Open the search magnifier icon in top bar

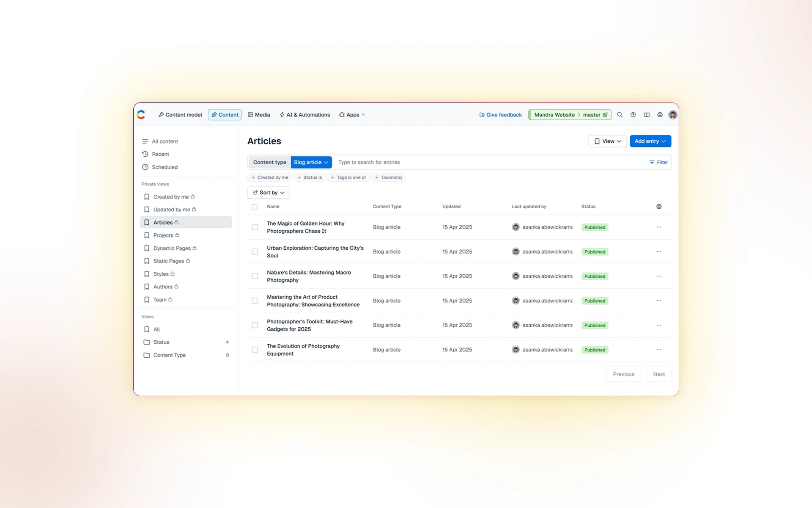pyautogui.click(x=620, y=115)
